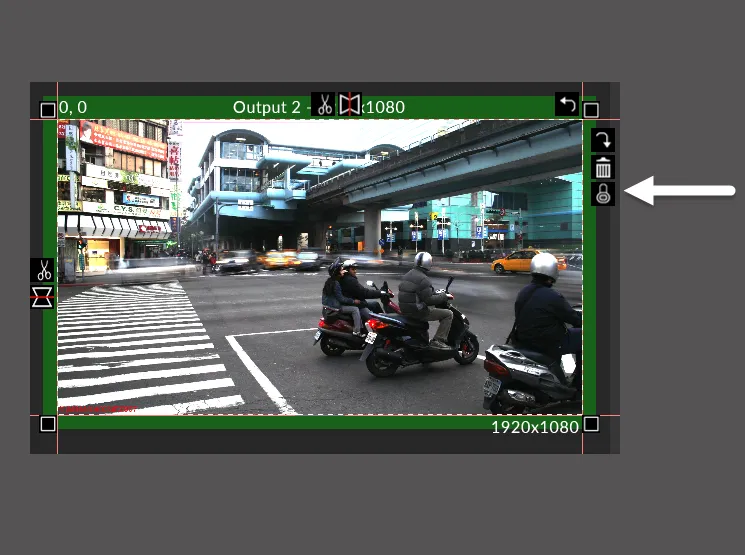745x555 pixels.
Task: Click the scissors crop icon on left edge
Action: [43, 270]
